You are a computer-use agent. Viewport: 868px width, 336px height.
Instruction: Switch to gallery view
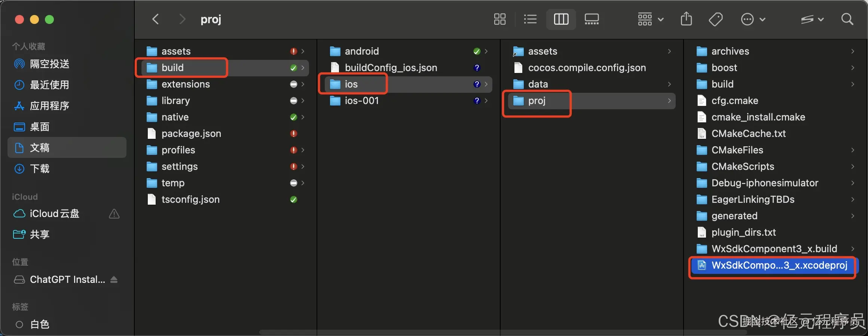[x=592, y=19]
